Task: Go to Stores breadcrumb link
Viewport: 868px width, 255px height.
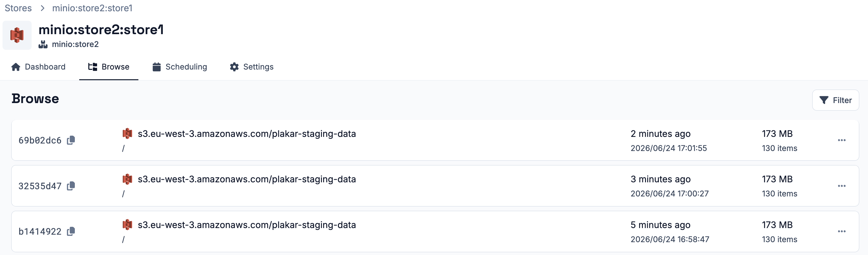Action: (x=18, y=8)
